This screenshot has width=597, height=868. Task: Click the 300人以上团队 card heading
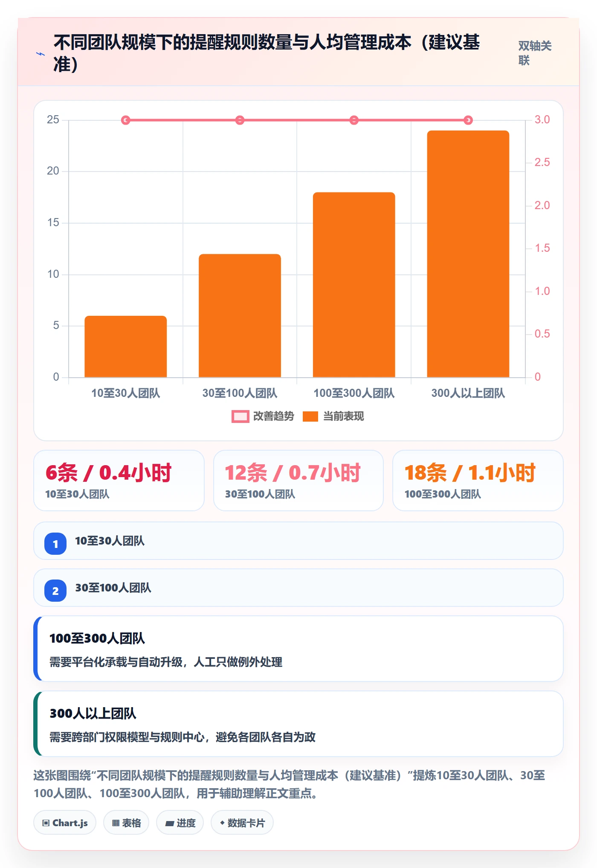pos(93,714)
